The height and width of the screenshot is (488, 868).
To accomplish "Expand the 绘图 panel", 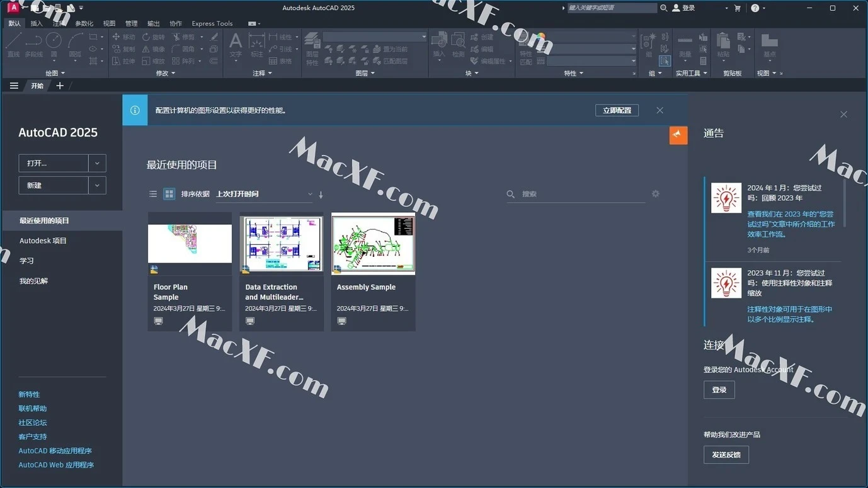I will tap(55, 73).
